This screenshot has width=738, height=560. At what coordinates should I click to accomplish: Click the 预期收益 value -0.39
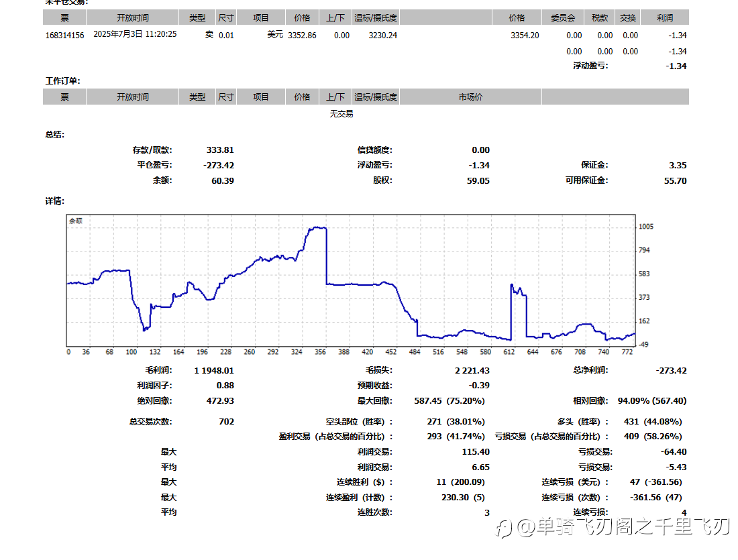479,386
